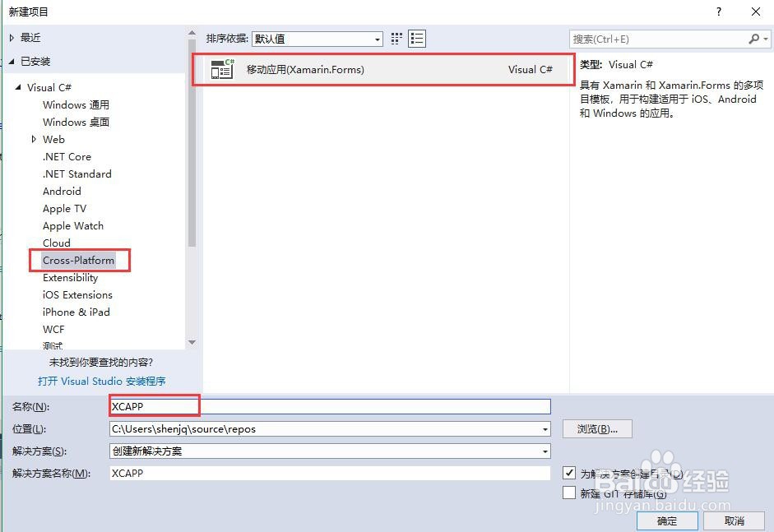Open the location path dropdown
This screenshot has width=774, height=532.
[x=545, y=429]
